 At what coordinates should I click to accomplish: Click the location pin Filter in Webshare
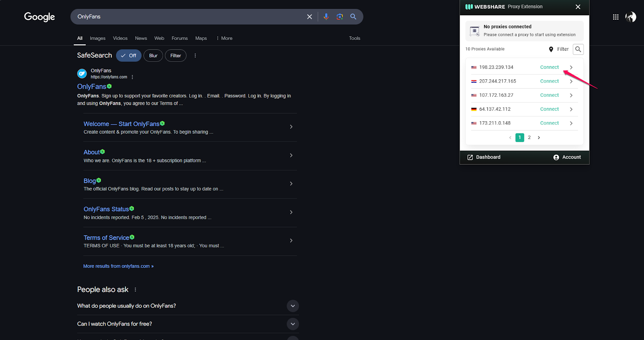coord(559,49)
